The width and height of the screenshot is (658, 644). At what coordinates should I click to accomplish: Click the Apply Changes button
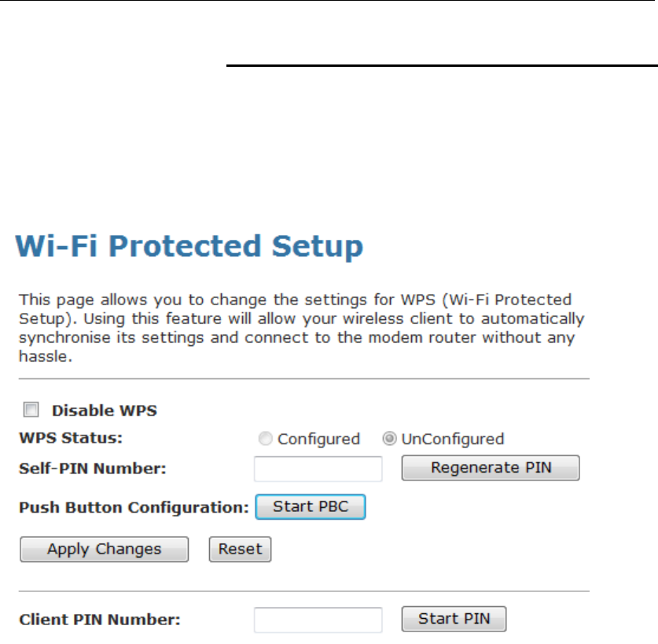pos(104,550)
